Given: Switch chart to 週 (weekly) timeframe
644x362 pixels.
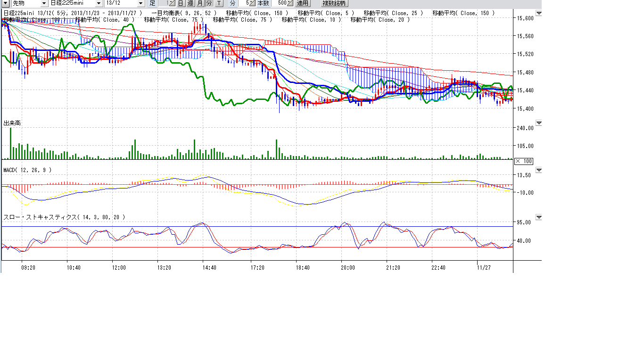Looking at the screenshot, I should point(190,3).
